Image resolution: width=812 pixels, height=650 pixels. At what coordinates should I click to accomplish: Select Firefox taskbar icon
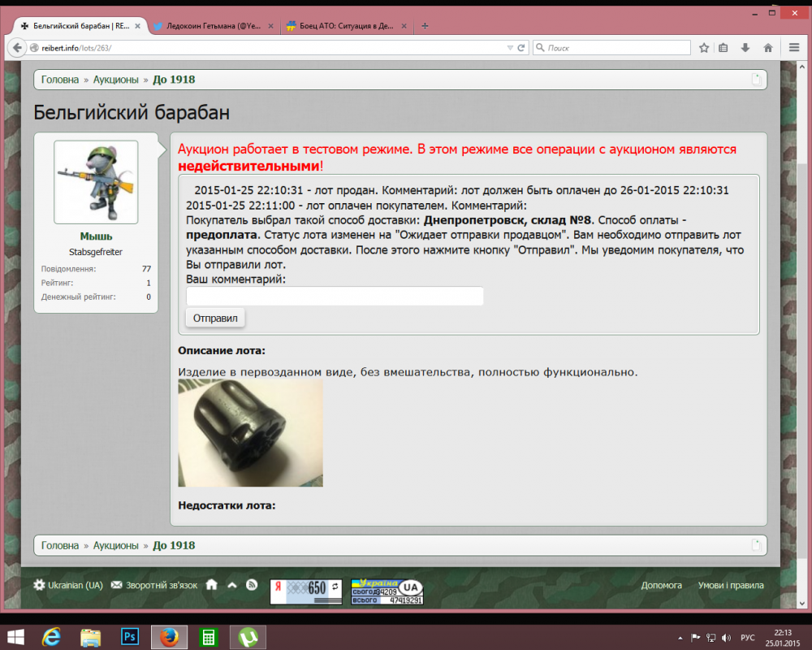[x=169, y=637]
